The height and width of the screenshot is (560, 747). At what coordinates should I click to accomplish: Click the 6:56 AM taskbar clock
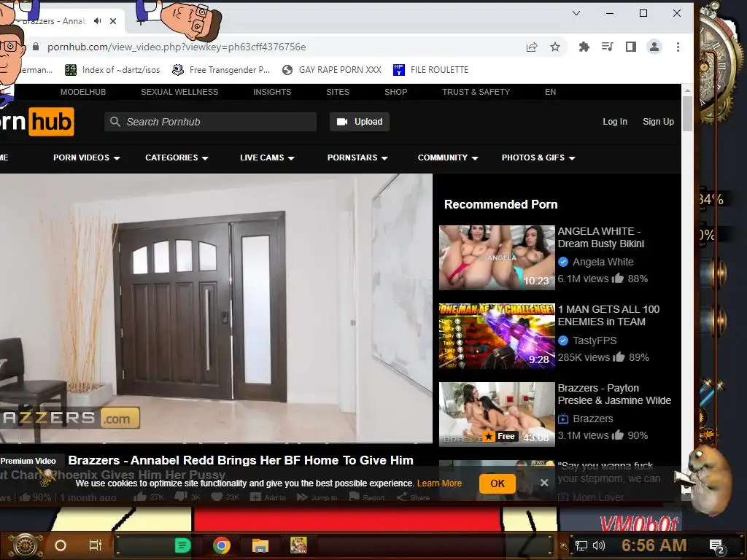(654, 545)
